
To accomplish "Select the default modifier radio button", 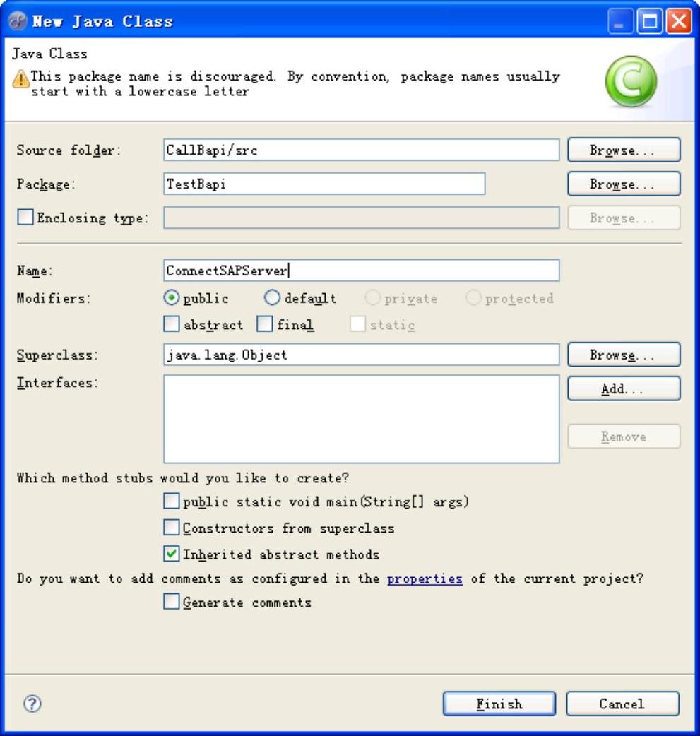I will 272,297.
